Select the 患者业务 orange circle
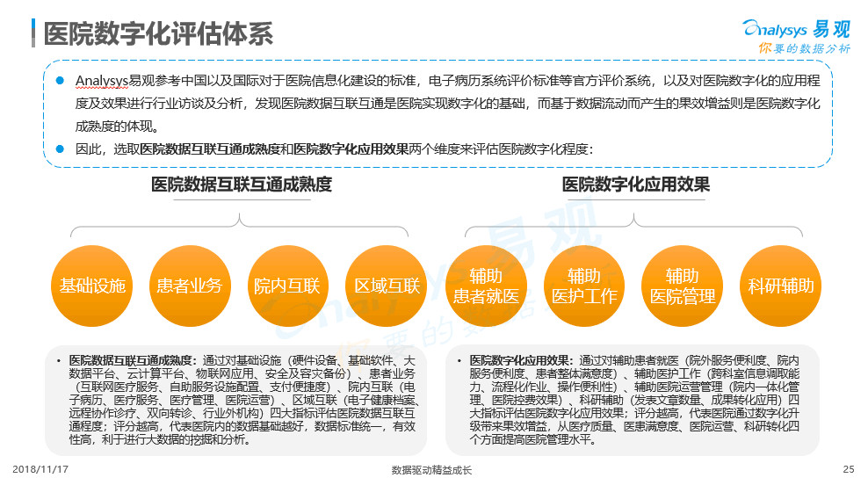This screenshot has width=868, height=485. tap(190, 286)
